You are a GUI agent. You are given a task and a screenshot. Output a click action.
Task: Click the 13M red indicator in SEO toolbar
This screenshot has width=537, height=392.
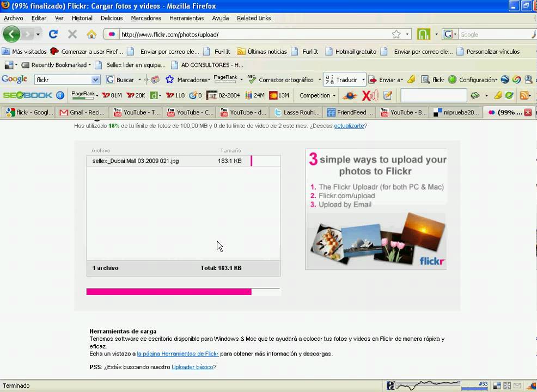279,95
